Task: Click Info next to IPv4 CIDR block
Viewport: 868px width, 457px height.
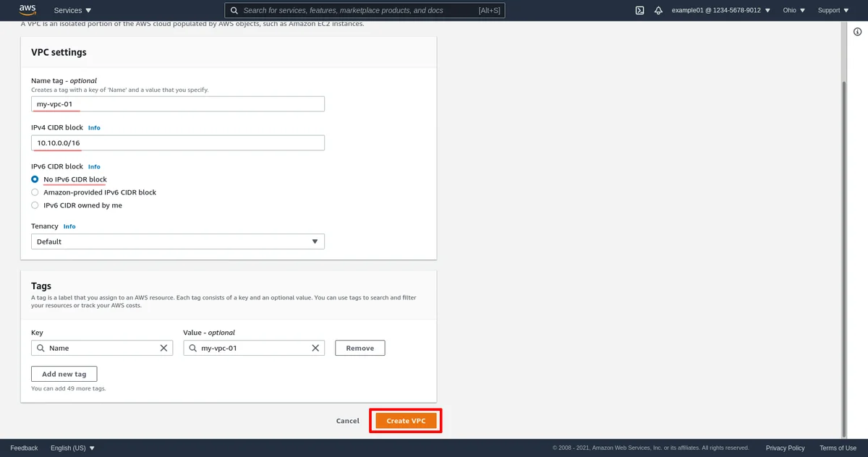Action: (94, 127)
